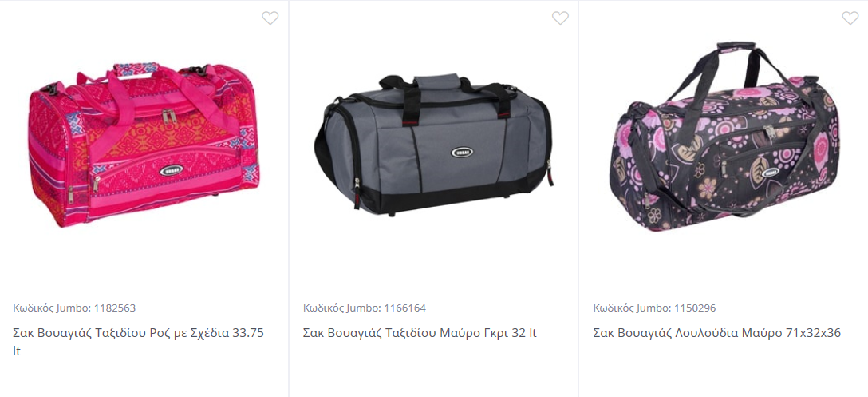Click the oval logo badge on grey bag

point(460,151)
